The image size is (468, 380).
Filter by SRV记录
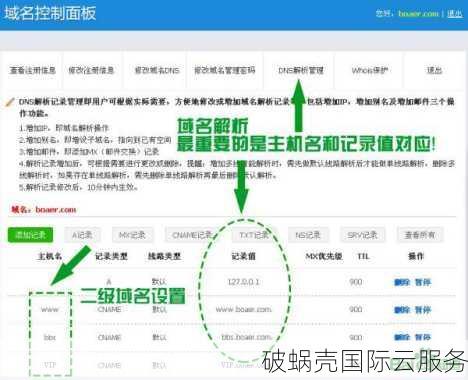[x=362, y=235]
